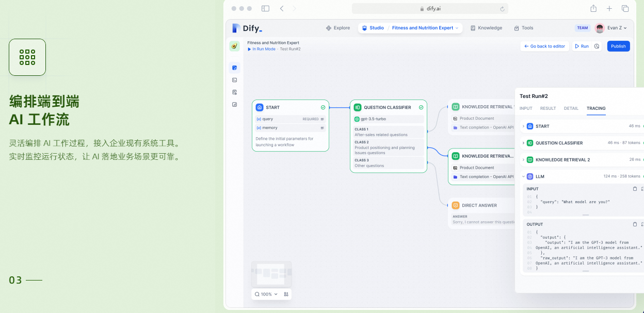
Task: Open a new browser tab
Action: coord(609,9)
